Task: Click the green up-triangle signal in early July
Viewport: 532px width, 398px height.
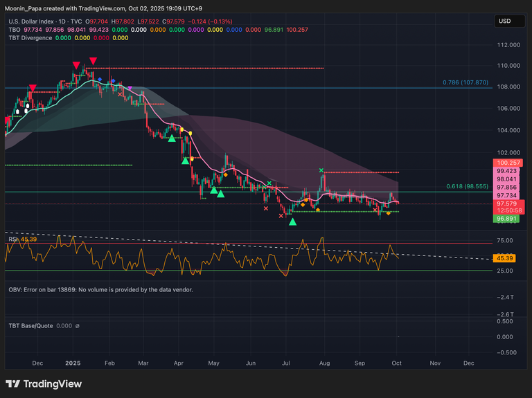Action: tap(292, 222)
